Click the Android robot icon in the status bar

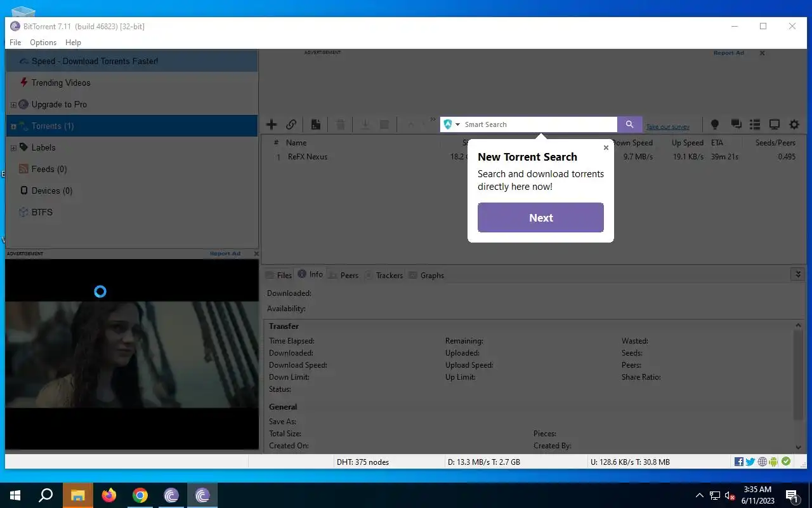coord(774,462)
